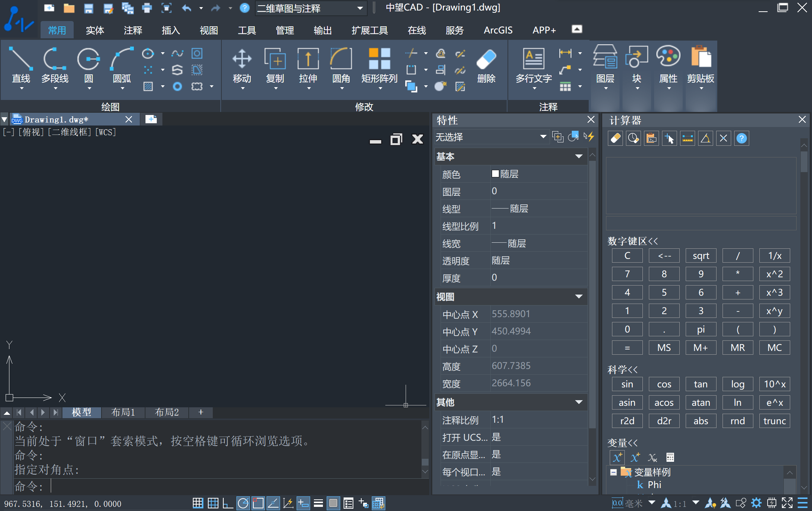The height and width of the screenshot is (511, 812).
Task: Click the calculator help icon
Action: click(742, 138)
